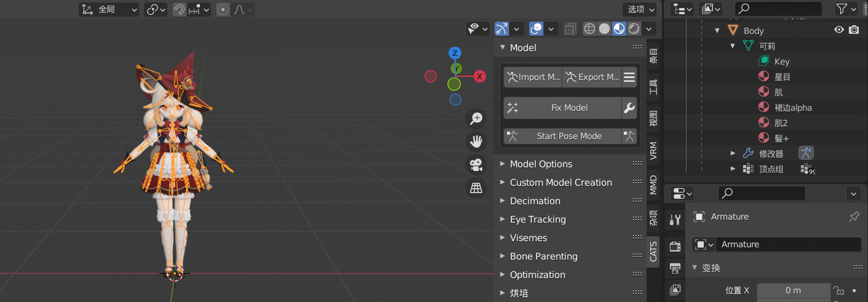The height and width of the screenshot is (302, 868).
Task: Click the viewport zoom magnifier icon
Action: [476, 118]
